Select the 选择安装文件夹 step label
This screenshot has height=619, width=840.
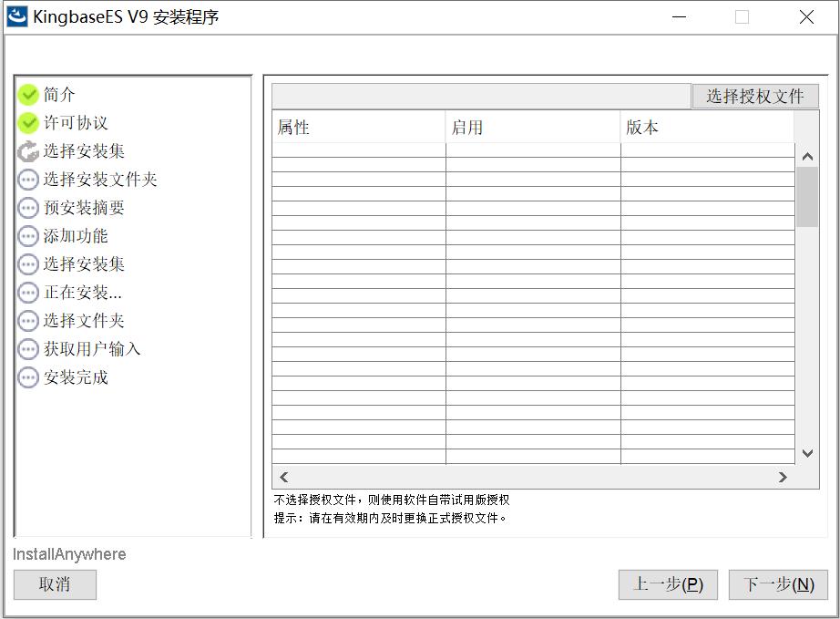click(x=100, y=180)
